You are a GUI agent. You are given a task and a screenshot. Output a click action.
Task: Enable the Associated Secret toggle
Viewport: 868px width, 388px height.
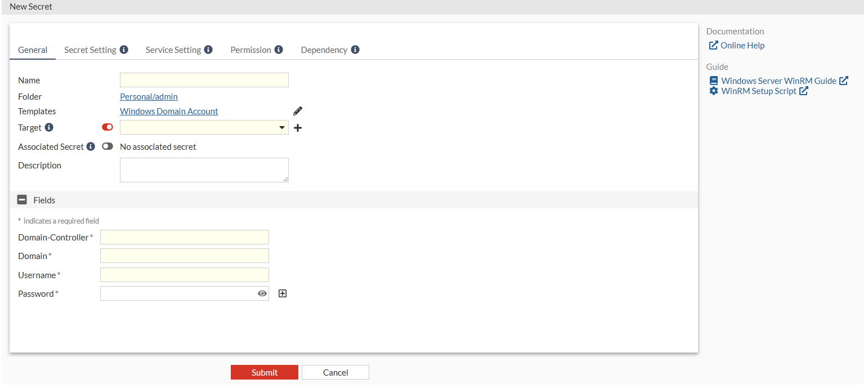[108, 146]
